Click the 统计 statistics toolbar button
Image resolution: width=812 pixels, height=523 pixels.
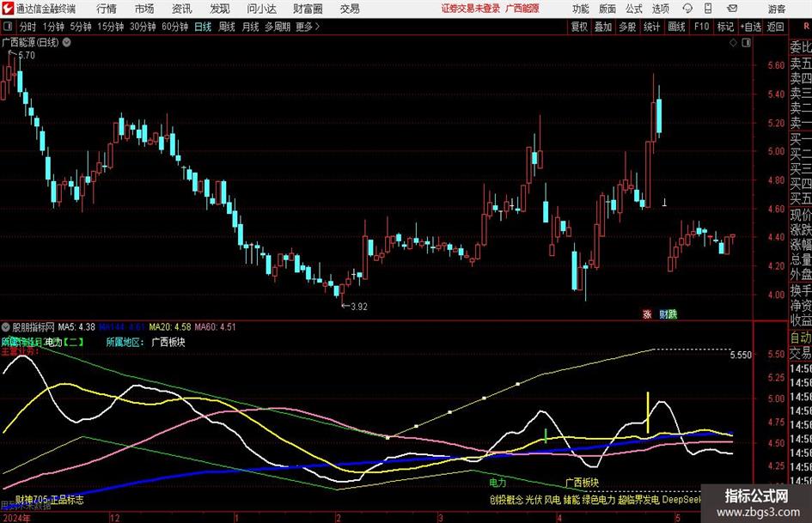tap(651, 27)
